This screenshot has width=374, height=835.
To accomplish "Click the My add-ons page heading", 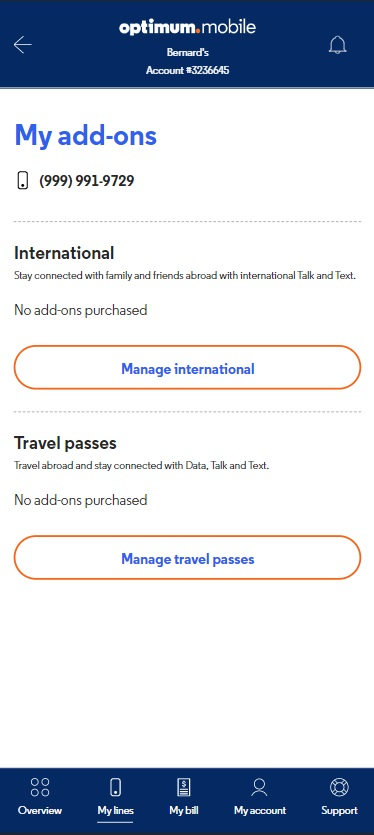I will pos(86,135).
